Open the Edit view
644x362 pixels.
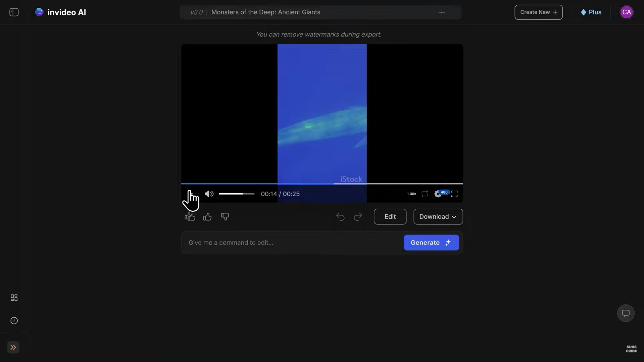pyautogui.click(x=390, y=216)
